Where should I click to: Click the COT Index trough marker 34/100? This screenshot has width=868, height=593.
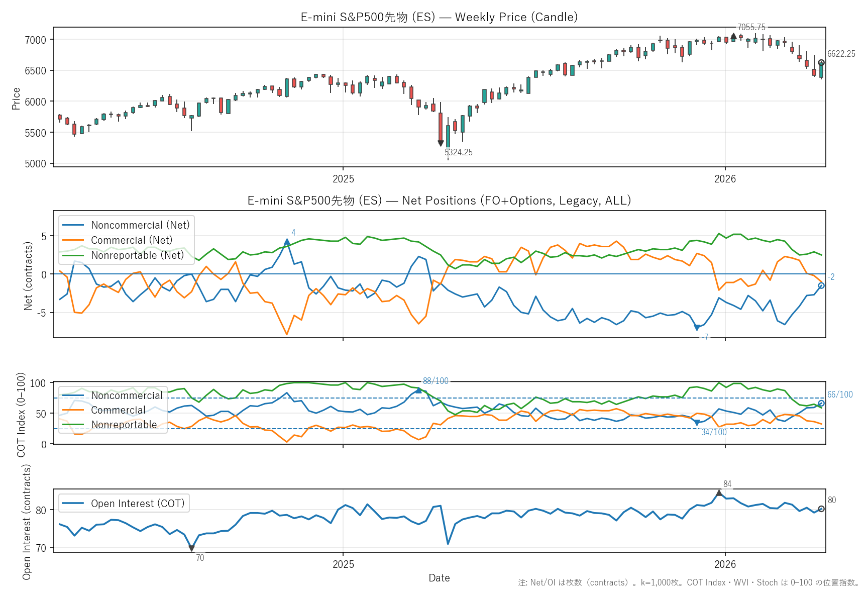[697, 423]
